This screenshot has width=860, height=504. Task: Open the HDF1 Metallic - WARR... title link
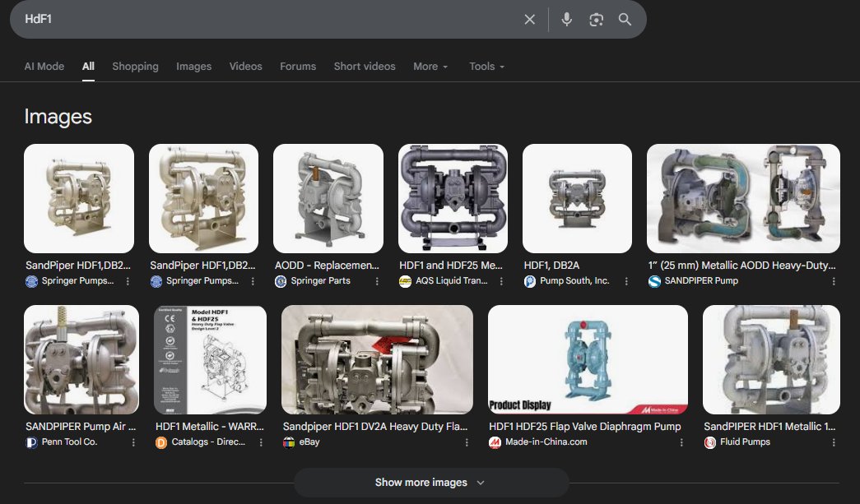[x=210, y=426]
